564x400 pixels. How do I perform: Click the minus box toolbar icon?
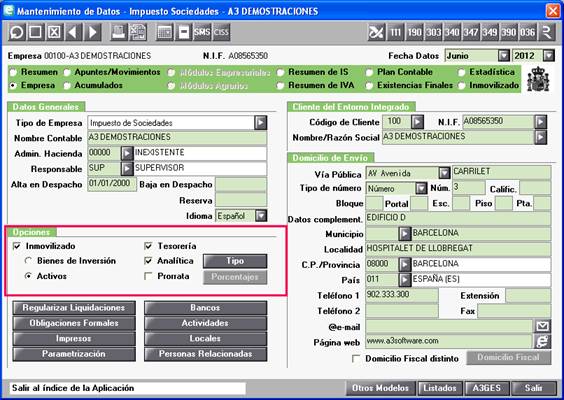click(x=183, y=32)
